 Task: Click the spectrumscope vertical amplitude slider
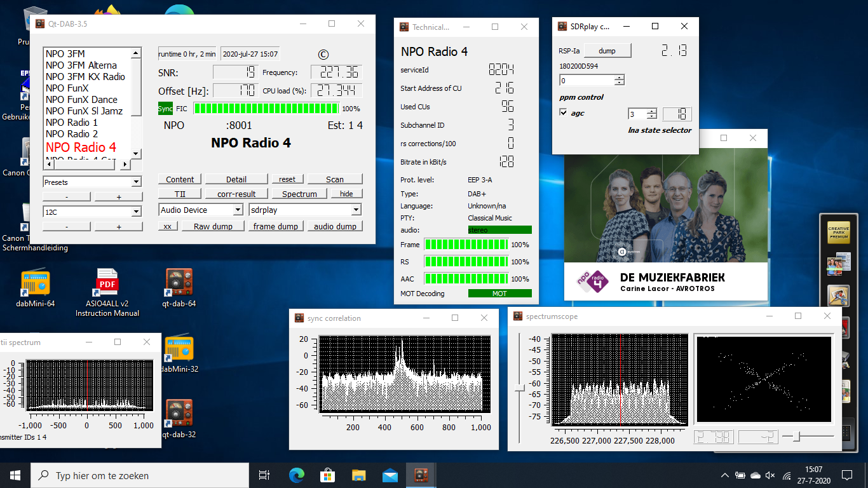tap(520, 388)
